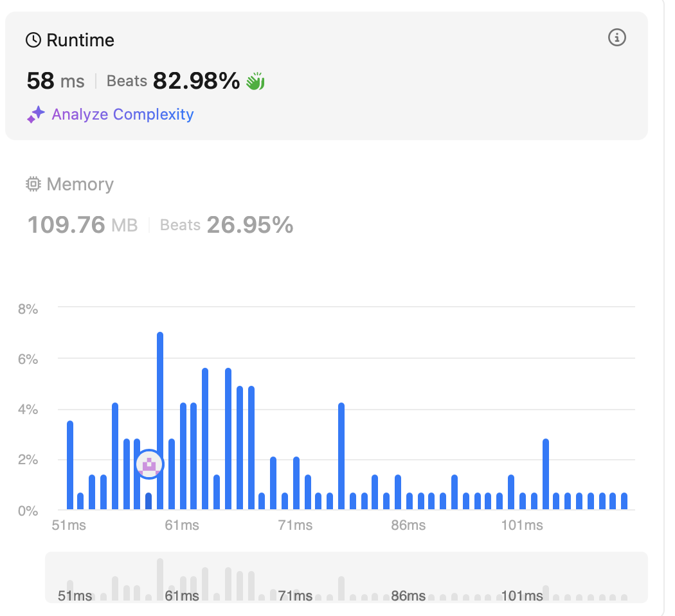Screen dimensions: 675x616
Task: Click the info icon in Runtime card
Action: click(616, 38)
